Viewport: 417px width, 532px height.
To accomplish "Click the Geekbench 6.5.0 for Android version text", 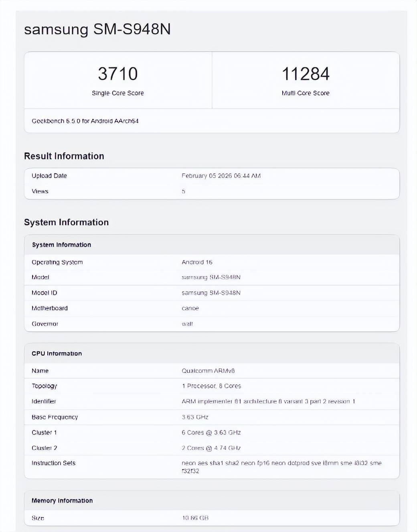I will click(85, 121).
